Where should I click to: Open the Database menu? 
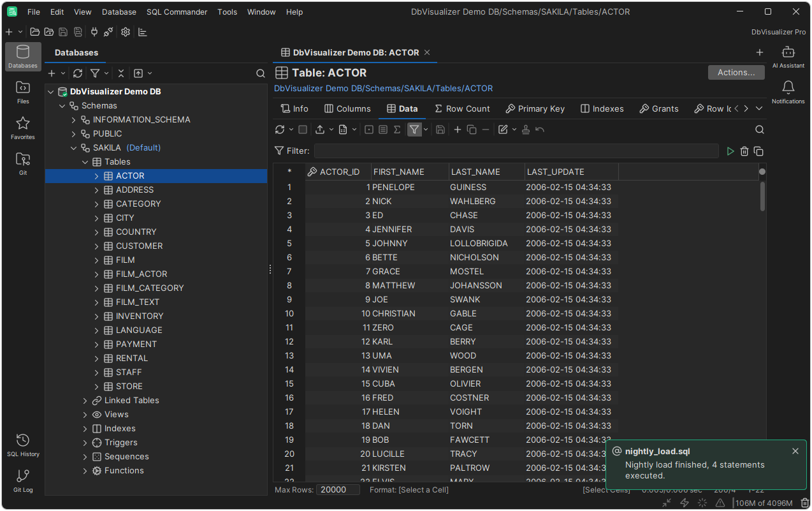pyautogui.click(x=119, y=12)
